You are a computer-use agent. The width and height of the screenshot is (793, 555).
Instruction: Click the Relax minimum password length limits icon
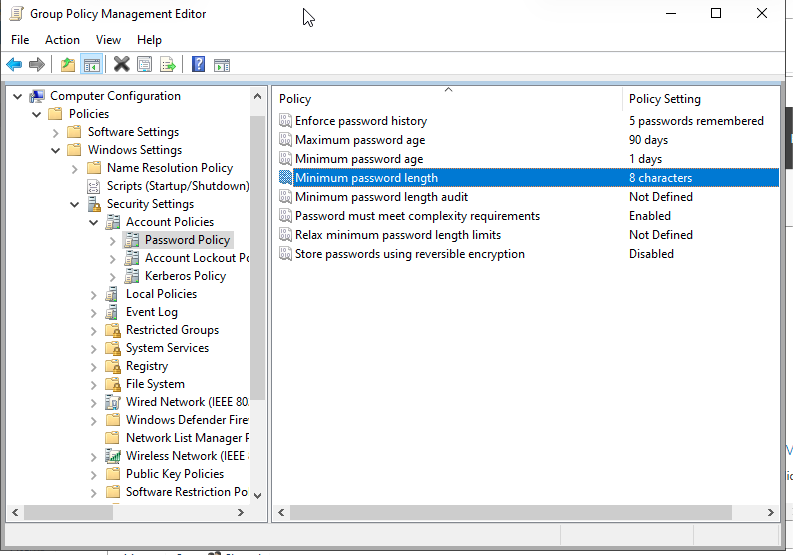click(x=285, y=235)
